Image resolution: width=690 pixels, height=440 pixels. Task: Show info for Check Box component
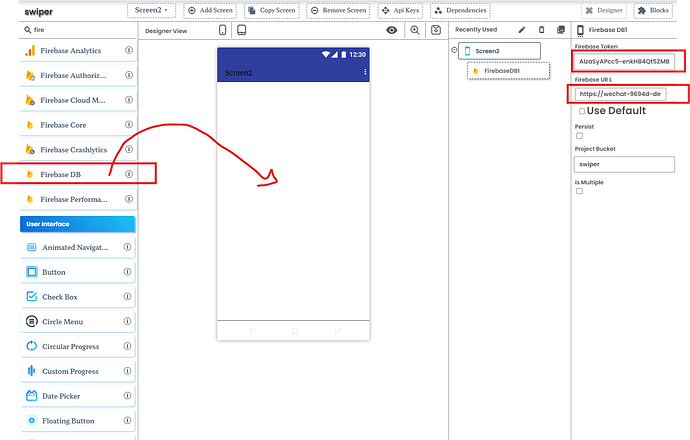[x=127, y=296]
